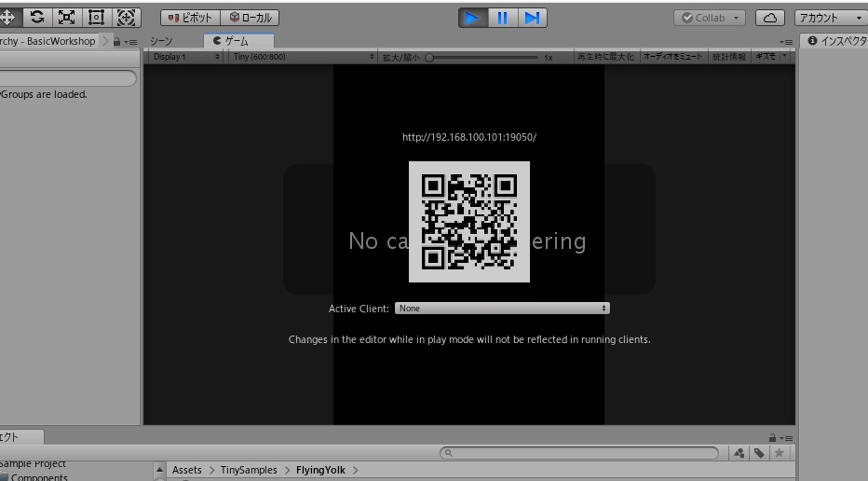Go to TinySamples in breadcrumb

(x=249, y=470)
